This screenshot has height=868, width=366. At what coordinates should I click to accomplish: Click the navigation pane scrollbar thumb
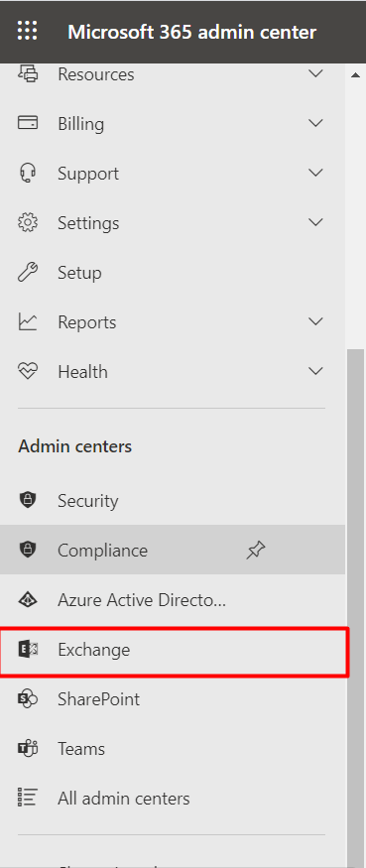tap(355, 607)
